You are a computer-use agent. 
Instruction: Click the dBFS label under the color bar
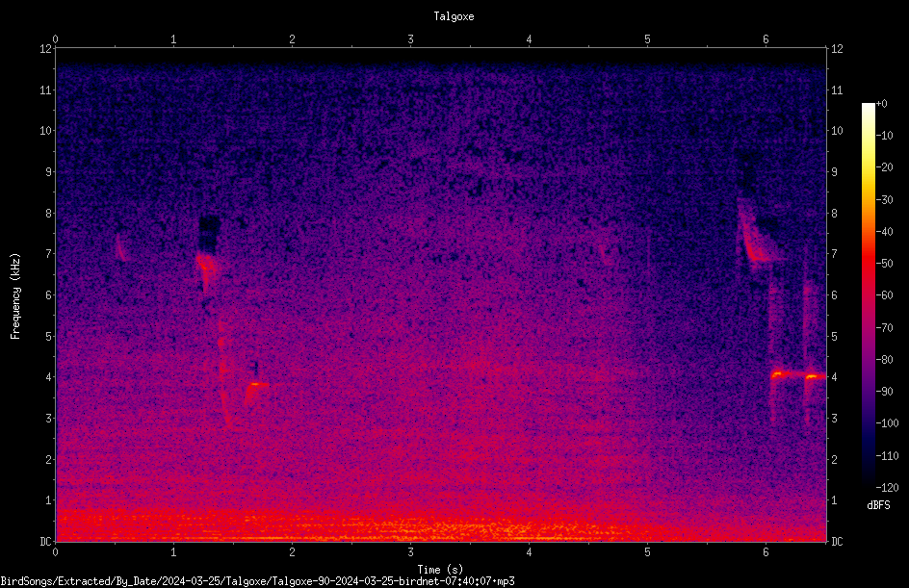[878, 505]
